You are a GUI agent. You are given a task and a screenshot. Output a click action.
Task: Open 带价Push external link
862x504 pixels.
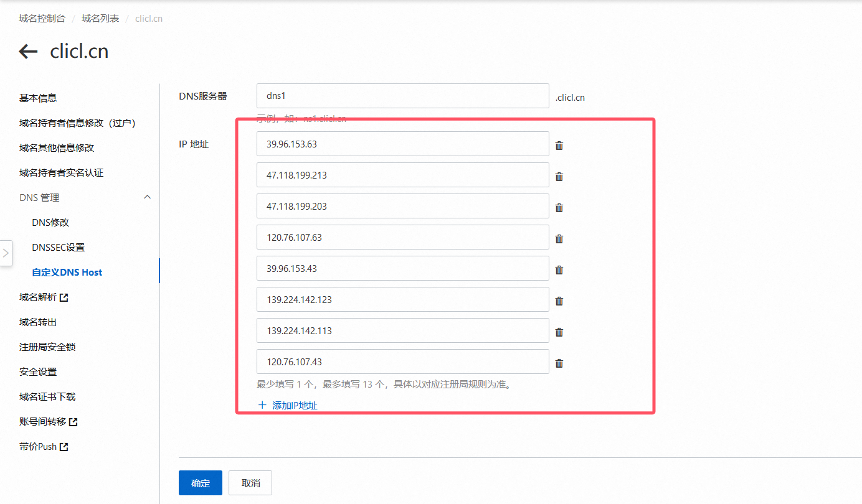click(x=44, y=447)
